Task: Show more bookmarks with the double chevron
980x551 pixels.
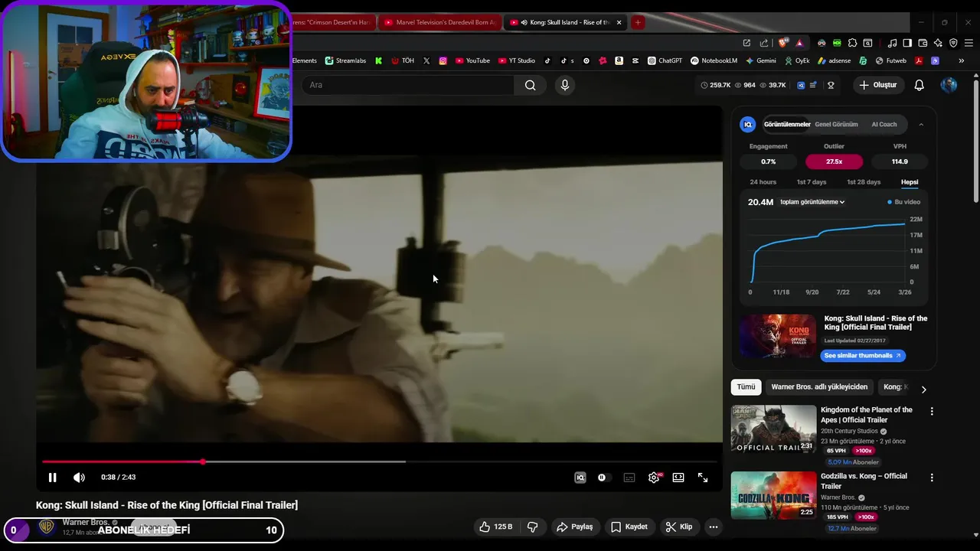Action: (961, 60)
